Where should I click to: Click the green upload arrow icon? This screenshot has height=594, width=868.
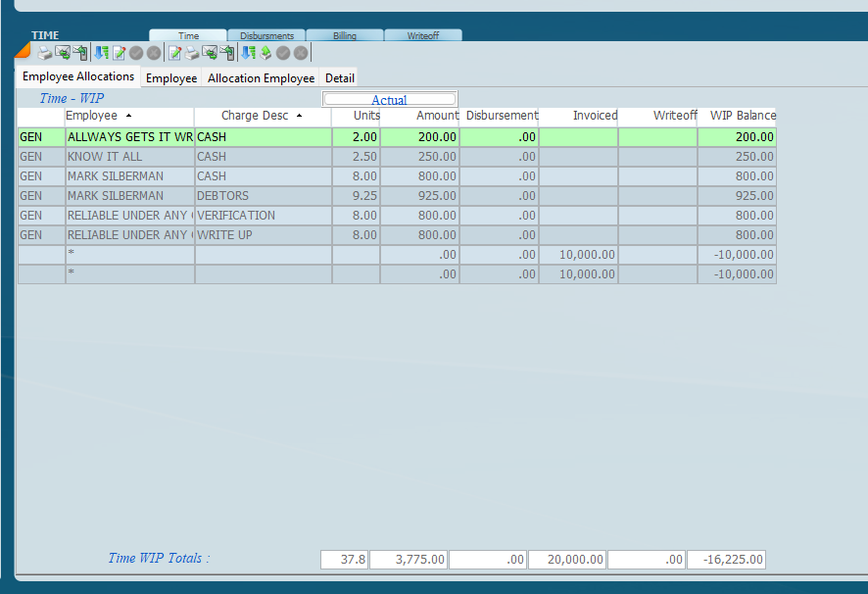point(265,53)
